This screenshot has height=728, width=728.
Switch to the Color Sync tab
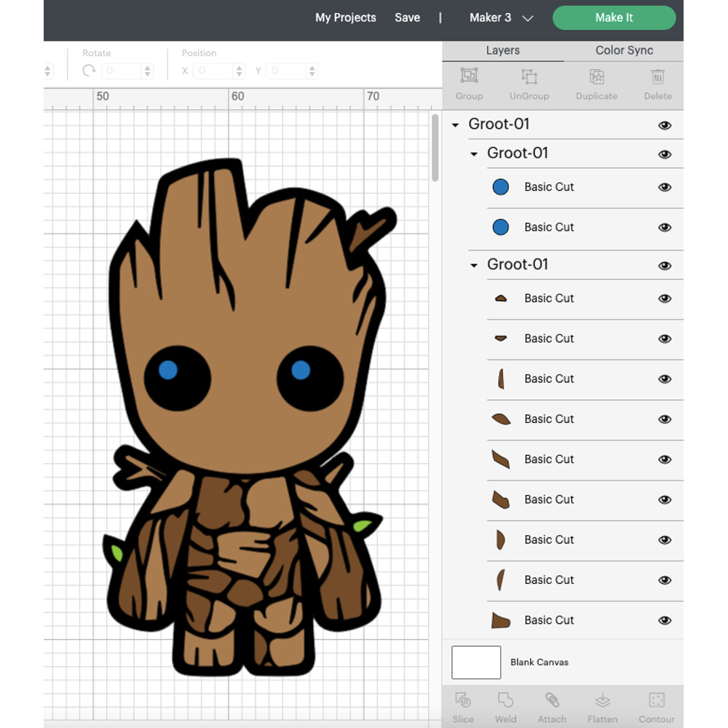click(x=623, y=50)
